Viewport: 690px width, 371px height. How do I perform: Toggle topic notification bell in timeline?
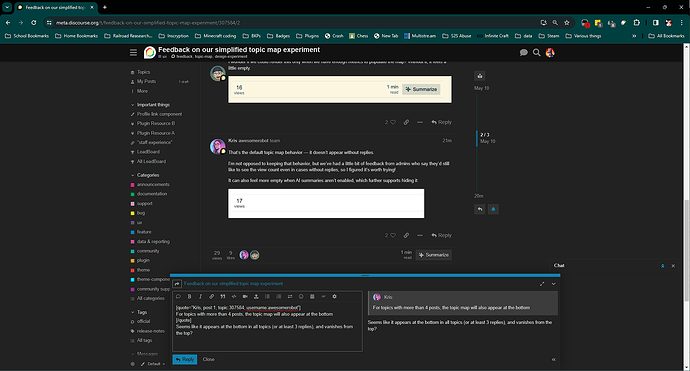(x=493, y=209)
